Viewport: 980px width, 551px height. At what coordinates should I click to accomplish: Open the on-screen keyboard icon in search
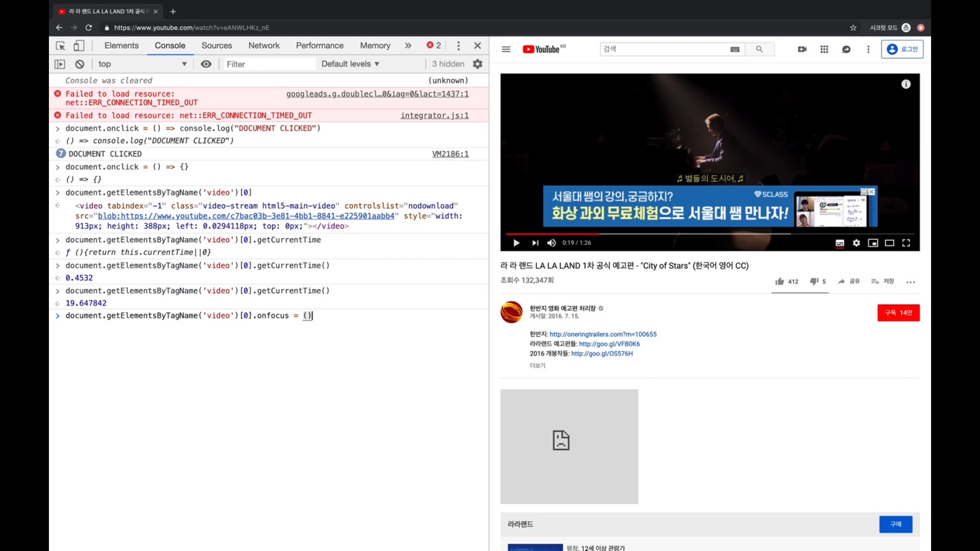(x=735, y=49)
